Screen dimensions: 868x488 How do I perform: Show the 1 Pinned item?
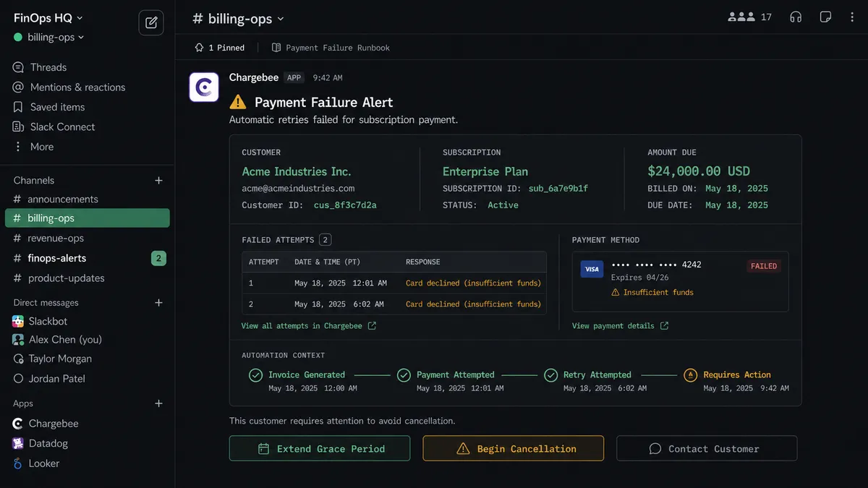220,48
